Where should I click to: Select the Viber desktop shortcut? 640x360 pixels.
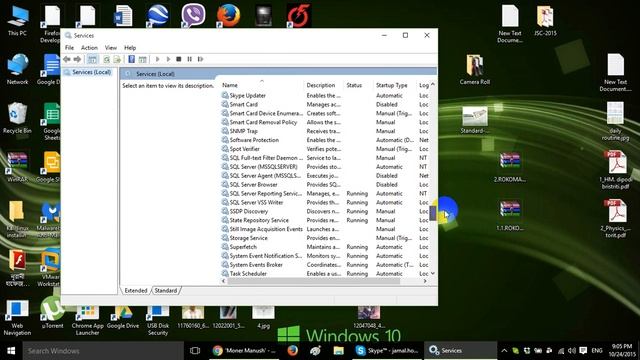point(193,16)
